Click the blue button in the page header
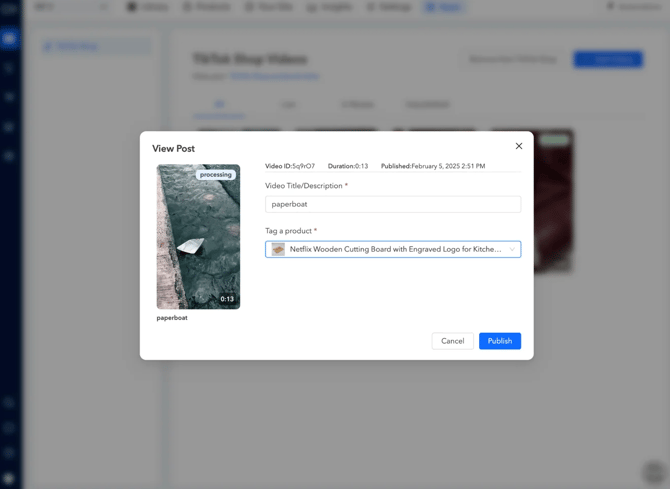Viewport: 670px width, 489px height. click(608, 60)
